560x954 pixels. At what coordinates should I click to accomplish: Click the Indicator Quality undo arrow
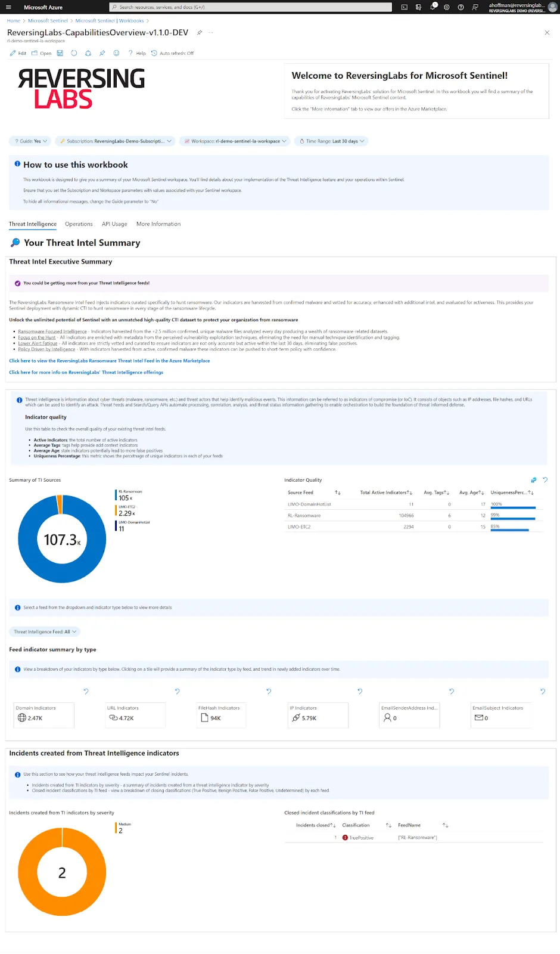pyautogui.click(x=545, y=480)
